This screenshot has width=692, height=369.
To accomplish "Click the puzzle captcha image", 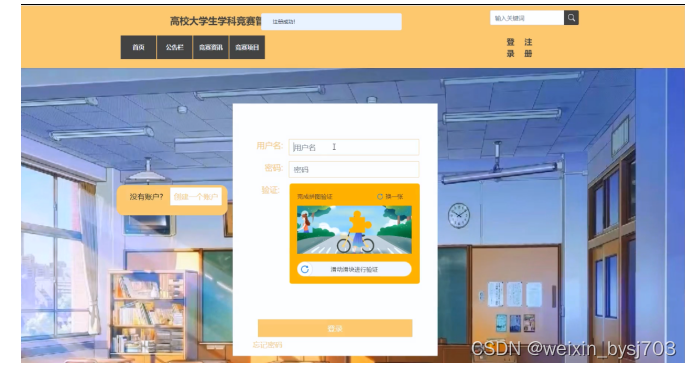I will (354, 230).
